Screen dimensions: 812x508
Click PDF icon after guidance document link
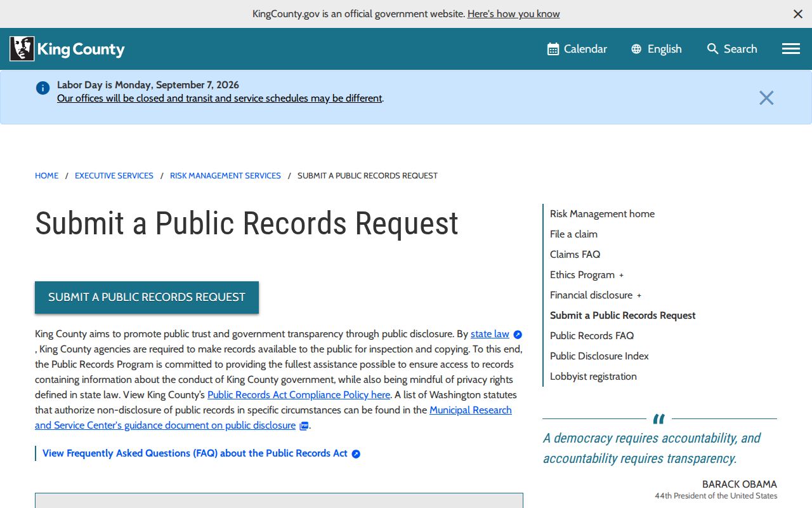[x=304, y=426]
